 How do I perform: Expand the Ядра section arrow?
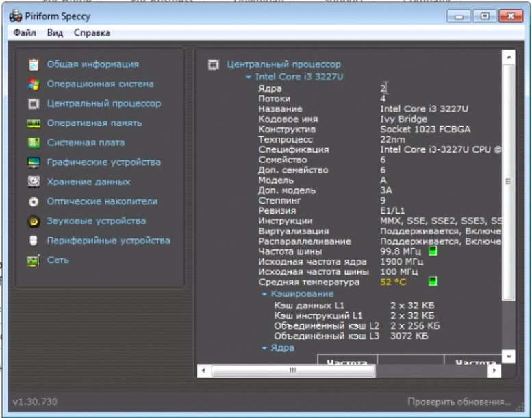(265, 348)
